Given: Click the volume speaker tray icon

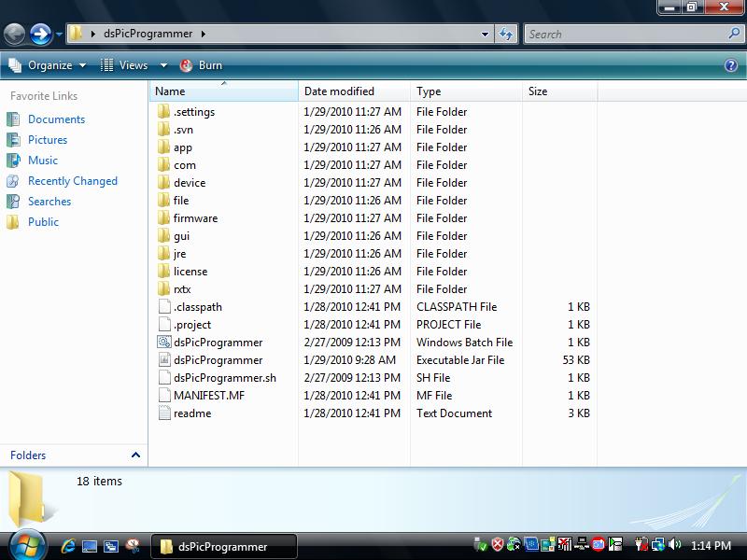Looking at the screenshot, I should [x=675, y=545].
